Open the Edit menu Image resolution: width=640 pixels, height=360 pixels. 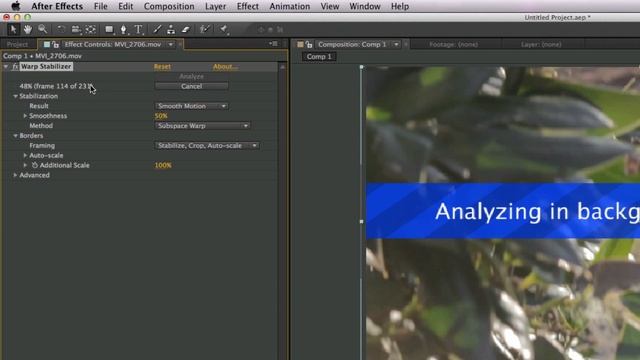coord(125,6)
